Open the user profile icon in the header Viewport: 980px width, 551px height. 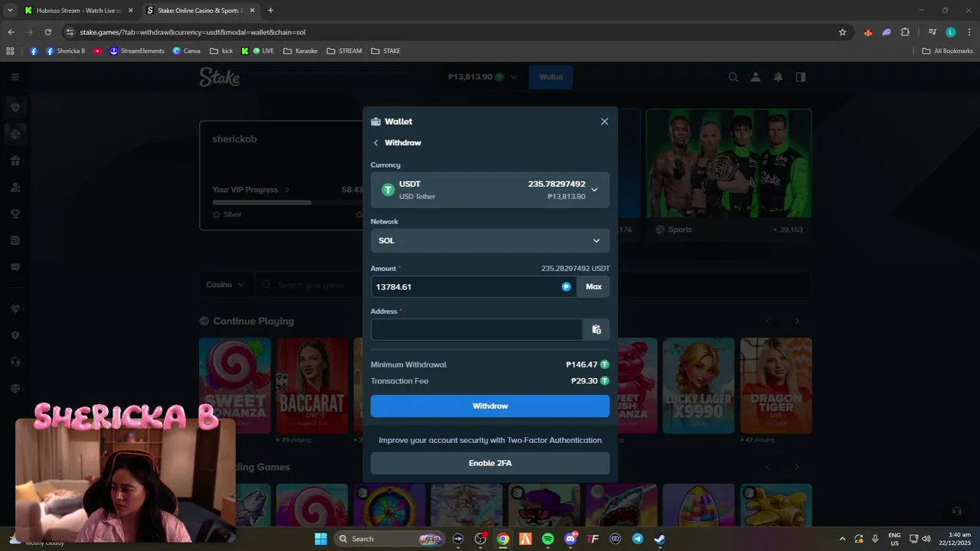(756, 77)
